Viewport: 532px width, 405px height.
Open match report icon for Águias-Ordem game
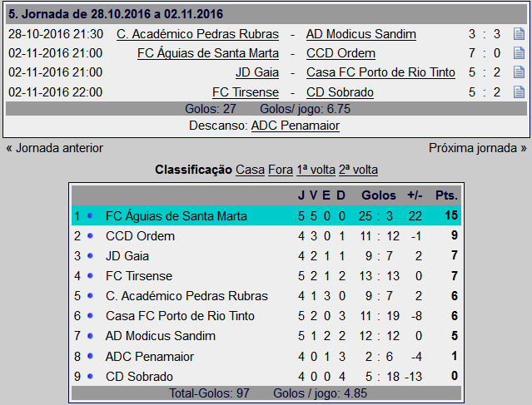(519, 53)
